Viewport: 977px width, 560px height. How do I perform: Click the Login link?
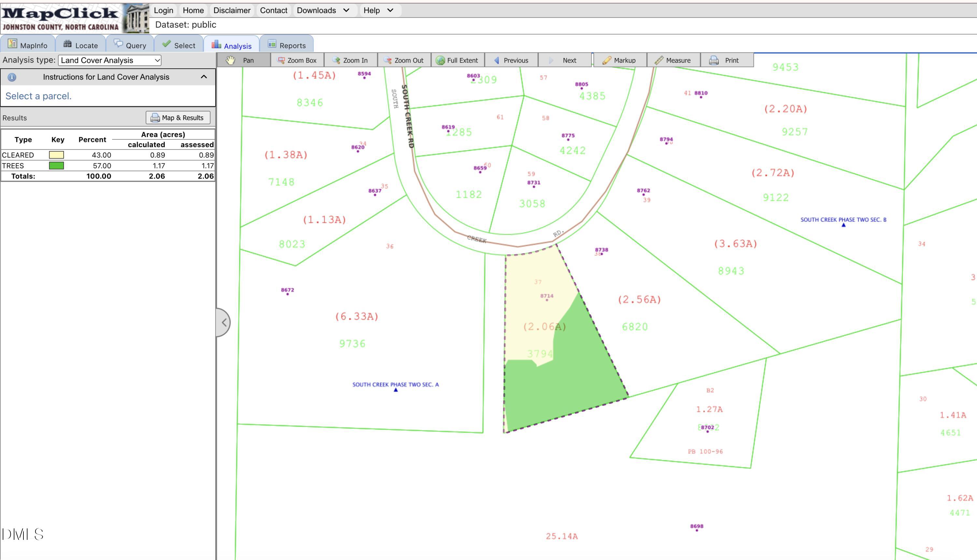(163, 10)
